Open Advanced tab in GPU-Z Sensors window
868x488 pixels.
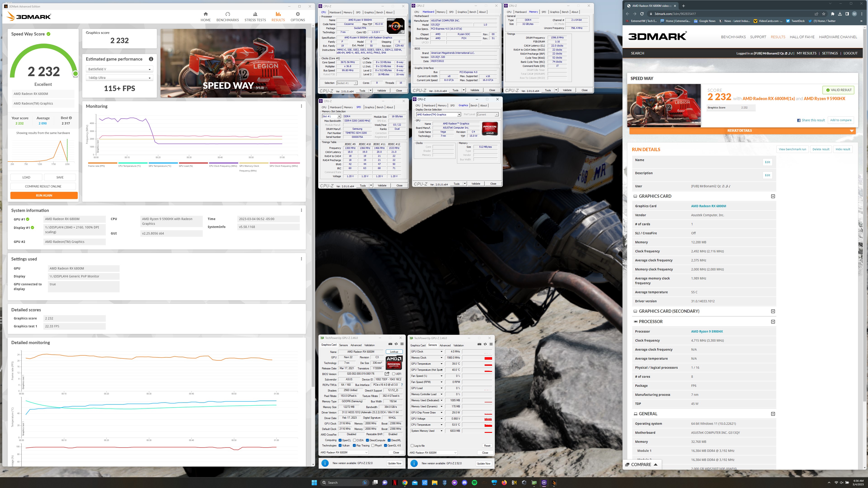pos(445,345)
